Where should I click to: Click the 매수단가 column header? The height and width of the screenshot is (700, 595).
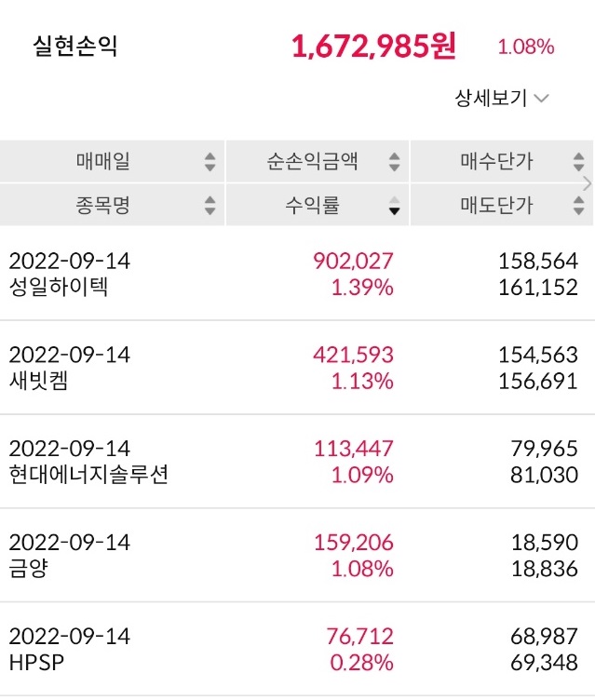pyautogui.click(x=496, y=162)
